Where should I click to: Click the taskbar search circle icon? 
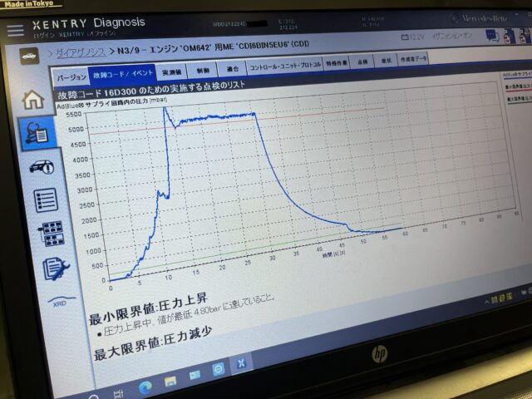pos(93,397)
